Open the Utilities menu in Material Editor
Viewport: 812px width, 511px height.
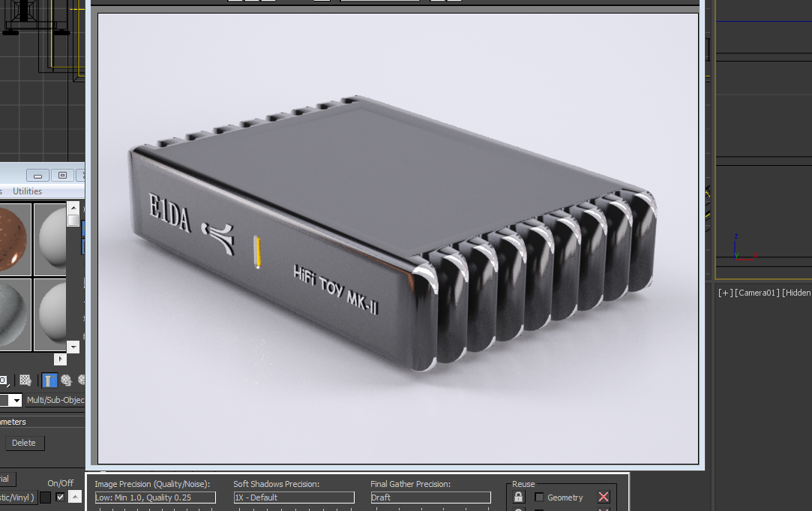coord(27,191)
